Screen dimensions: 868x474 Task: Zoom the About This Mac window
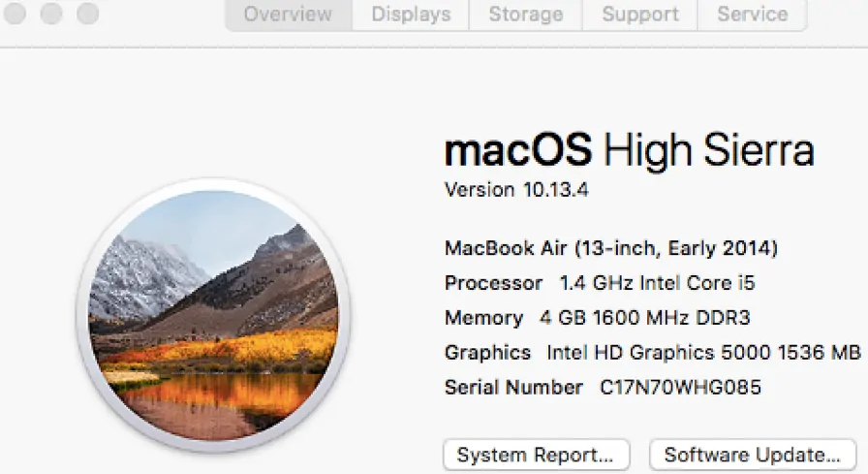[87, 14]
